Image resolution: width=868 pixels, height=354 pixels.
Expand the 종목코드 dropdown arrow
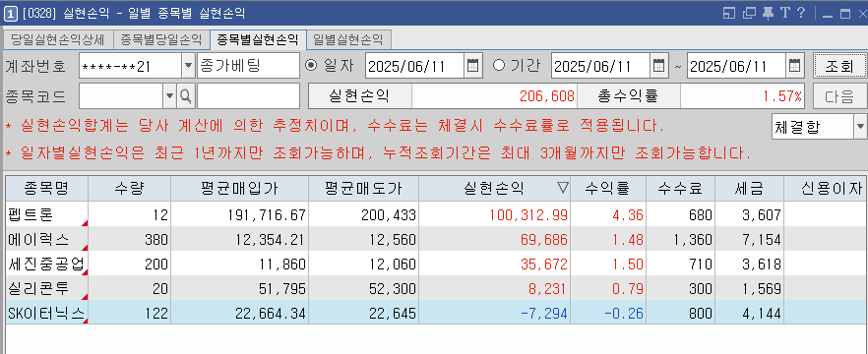click(169, 96)
